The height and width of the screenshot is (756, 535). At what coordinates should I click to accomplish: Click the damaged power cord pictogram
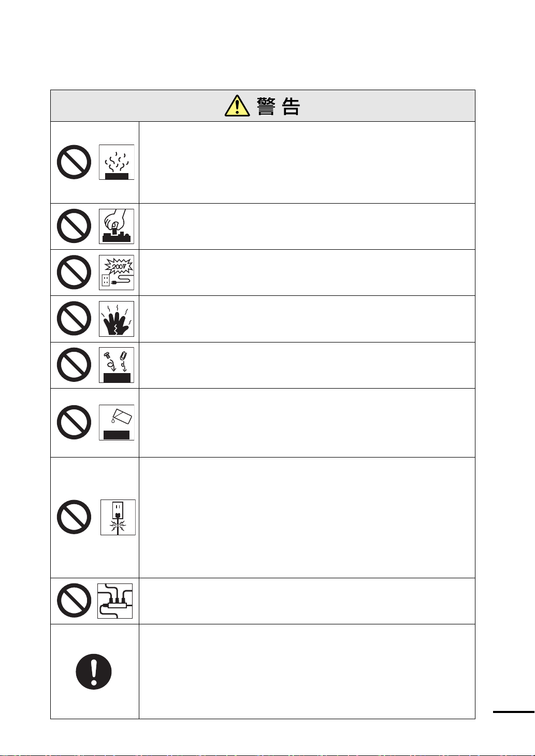coord(118,517)
